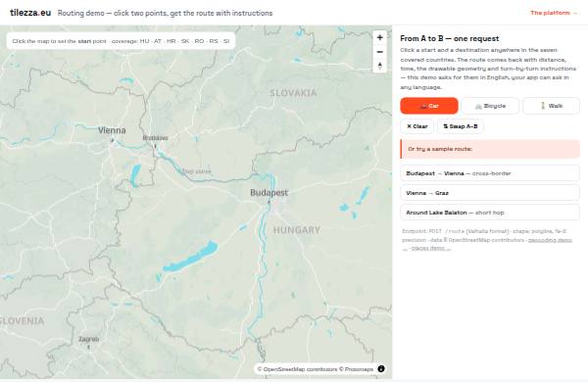This screenshot has width=588, height=382.
Task: Click Zagreb city marker on the map
Action: [x=88, y=347]
